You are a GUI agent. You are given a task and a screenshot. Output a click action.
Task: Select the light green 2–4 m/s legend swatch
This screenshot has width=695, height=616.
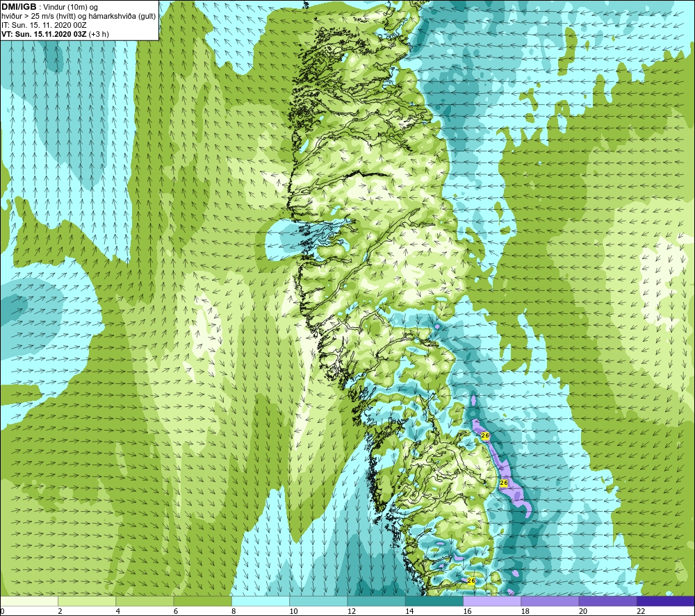tap(87, 601)
